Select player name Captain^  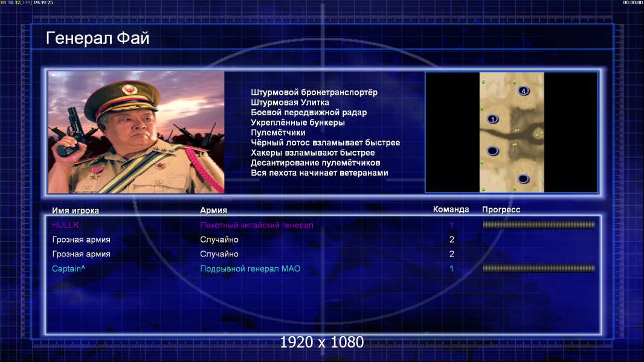[69, 269]
